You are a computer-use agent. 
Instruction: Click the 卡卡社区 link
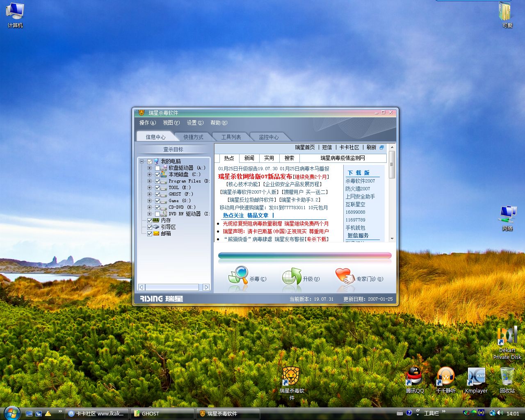(349, 147)
